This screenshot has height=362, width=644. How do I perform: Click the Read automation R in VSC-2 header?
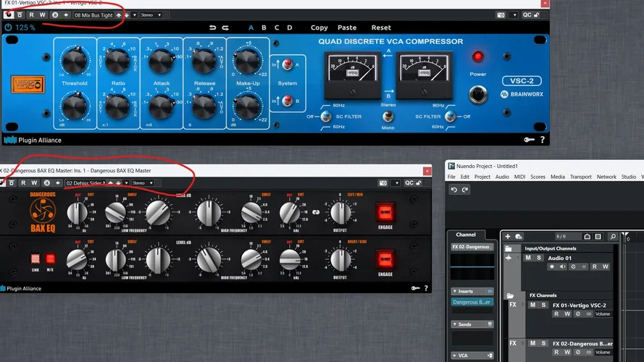click(32, 14)
